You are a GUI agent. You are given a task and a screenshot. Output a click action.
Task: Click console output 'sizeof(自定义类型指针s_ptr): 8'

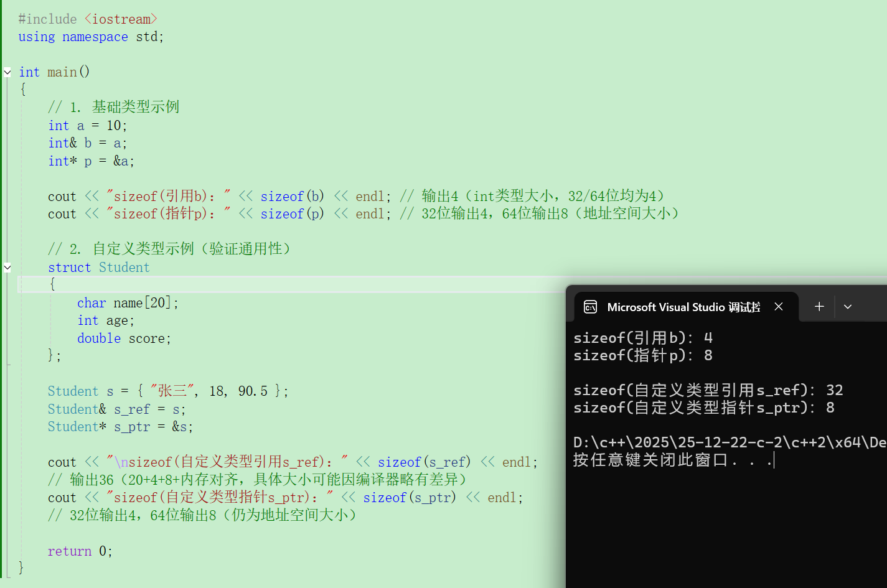tap(704, 408)
